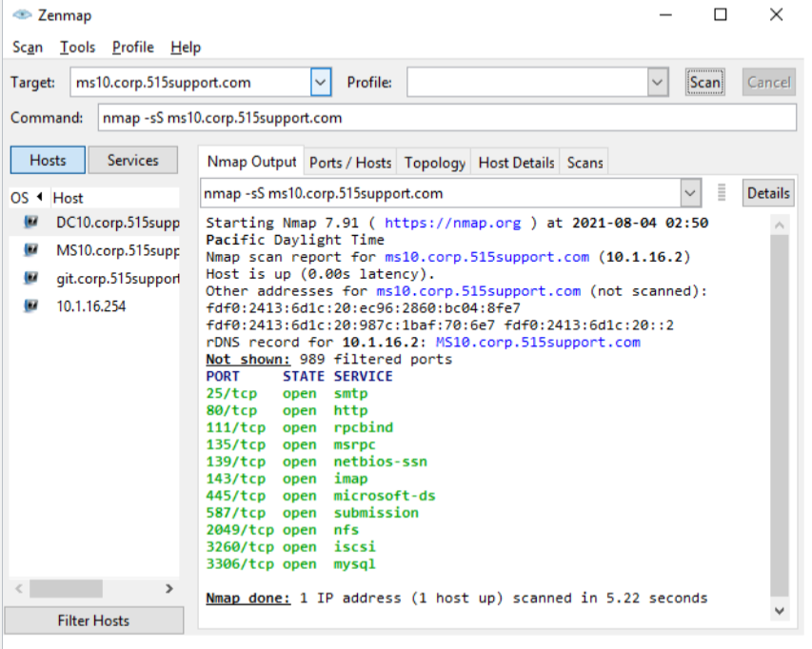The image size is (812, 649).
Task: Switch to the Scans tab
Action: [x=584, y=163]
